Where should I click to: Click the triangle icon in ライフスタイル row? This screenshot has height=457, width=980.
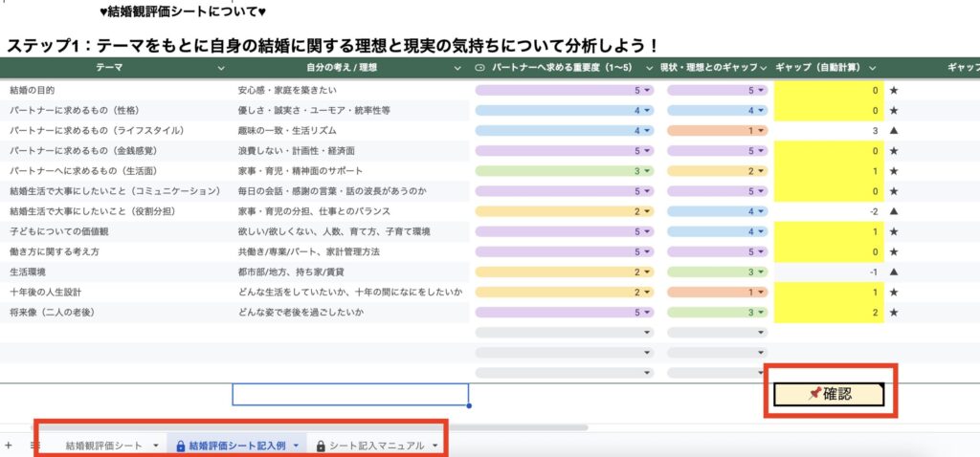(894, 130)
